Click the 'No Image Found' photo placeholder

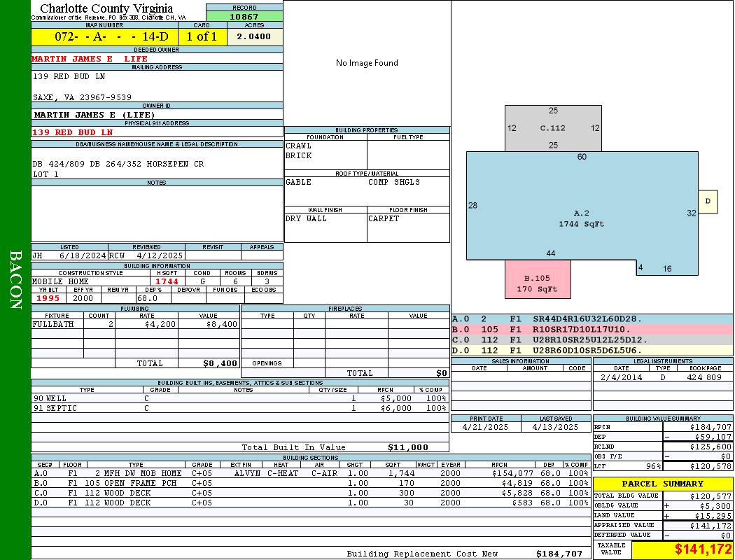click(x=367, y=63)
